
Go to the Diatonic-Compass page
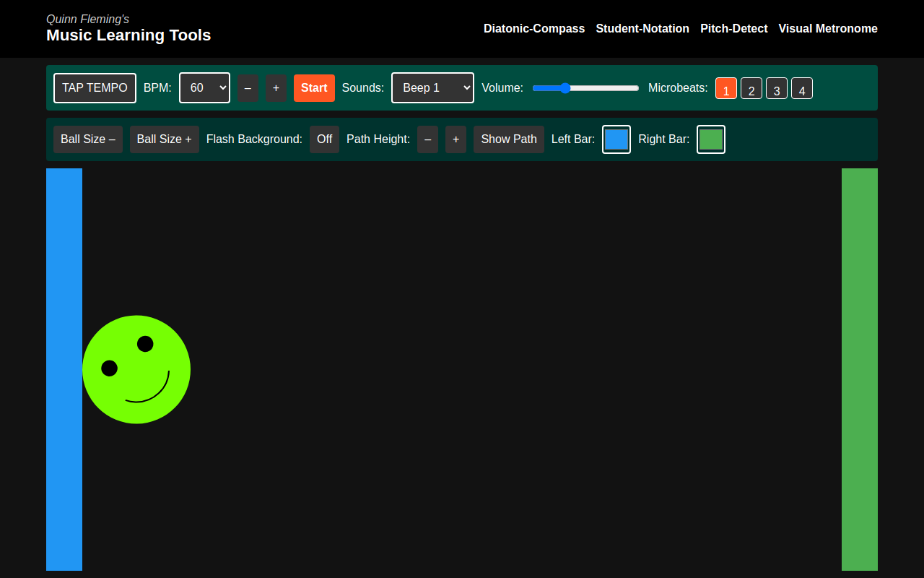click(x=534, y=29)
